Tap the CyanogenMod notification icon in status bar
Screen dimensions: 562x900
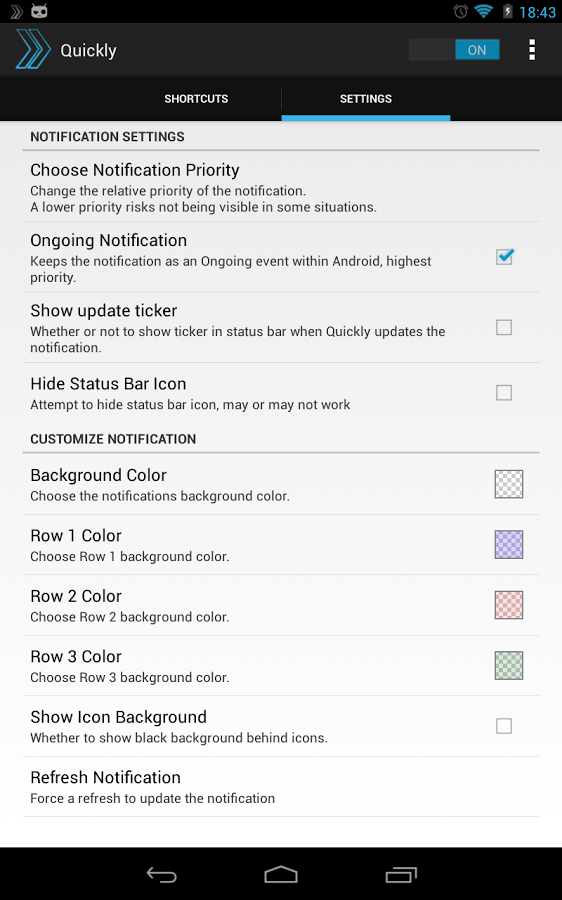pos(39,10)
